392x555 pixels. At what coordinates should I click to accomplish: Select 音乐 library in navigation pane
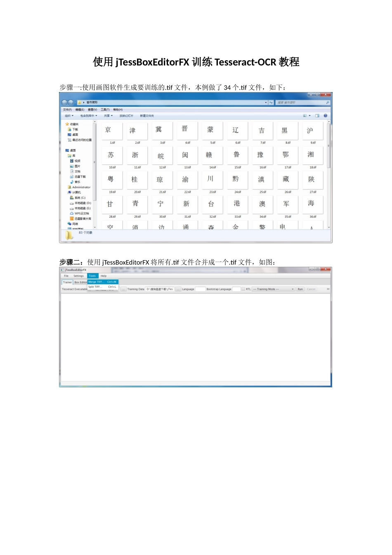pos(75,182)
